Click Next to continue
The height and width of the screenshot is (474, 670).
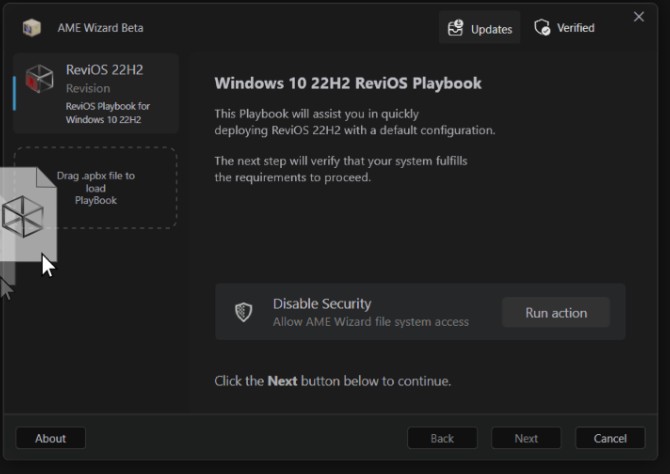pos(526,439)
